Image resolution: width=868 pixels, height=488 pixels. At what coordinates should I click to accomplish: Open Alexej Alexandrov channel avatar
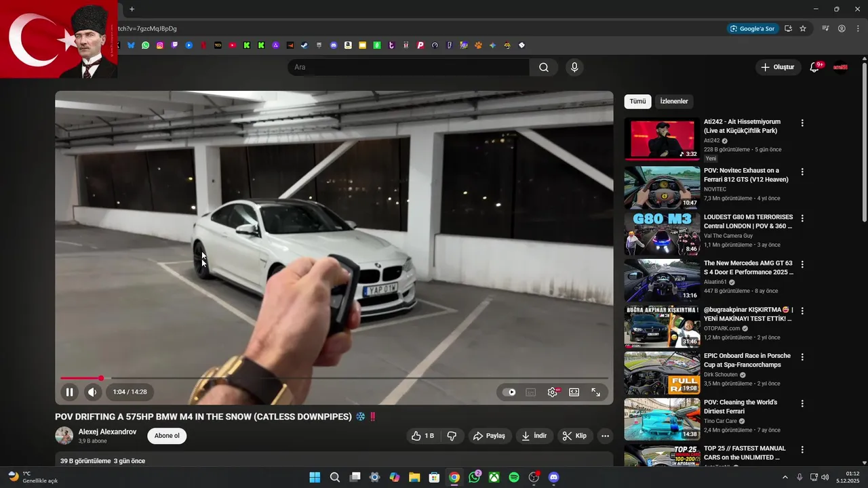coord(64,436)
